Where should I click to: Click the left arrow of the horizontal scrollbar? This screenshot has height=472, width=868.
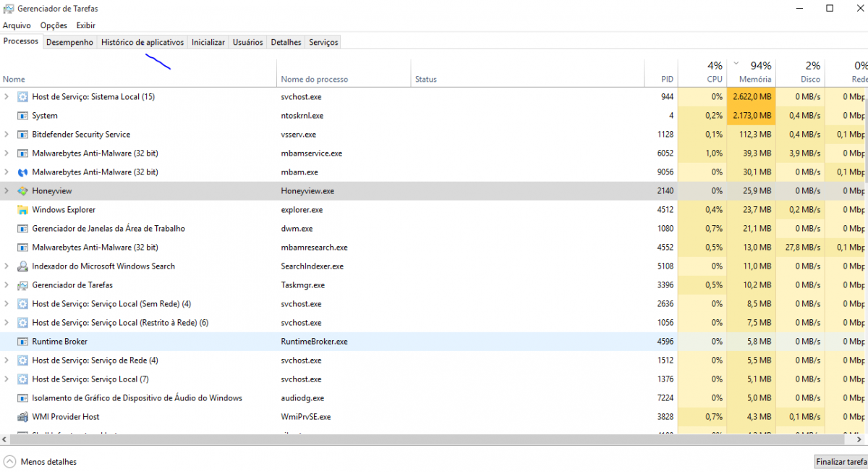(5, 439)
